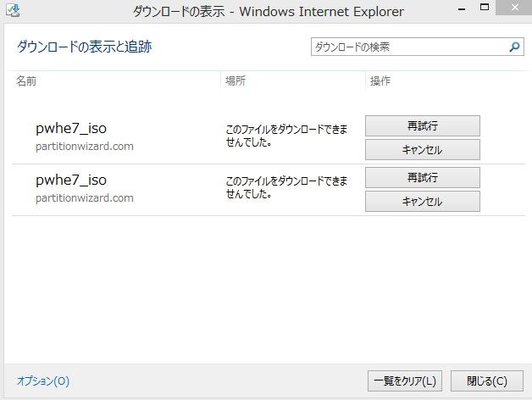The height and width of the screenshot is (400, 532).
Task: Minimize the download window
Action: point(462,9)
